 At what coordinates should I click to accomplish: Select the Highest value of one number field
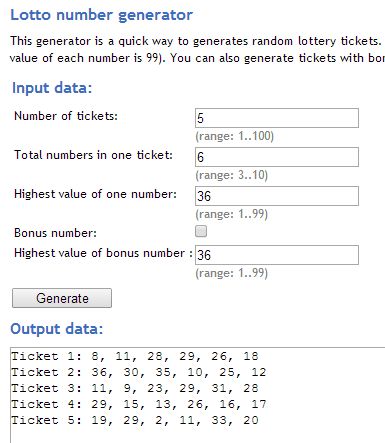(x=277, y=196)
